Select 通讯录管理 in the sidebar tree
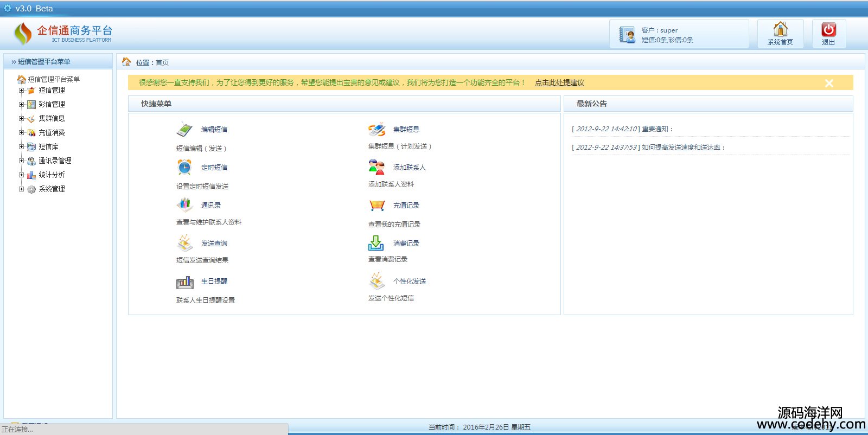868x435 pixels. coord(55,161)
